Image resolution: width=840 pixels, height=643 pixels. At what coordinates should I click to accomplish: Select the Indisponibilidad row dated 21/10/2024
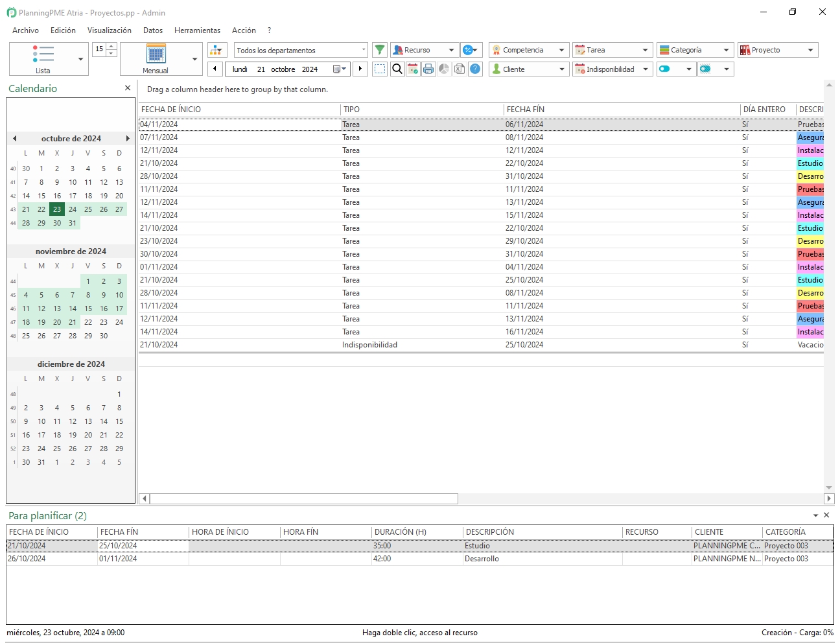click(481, 345)
